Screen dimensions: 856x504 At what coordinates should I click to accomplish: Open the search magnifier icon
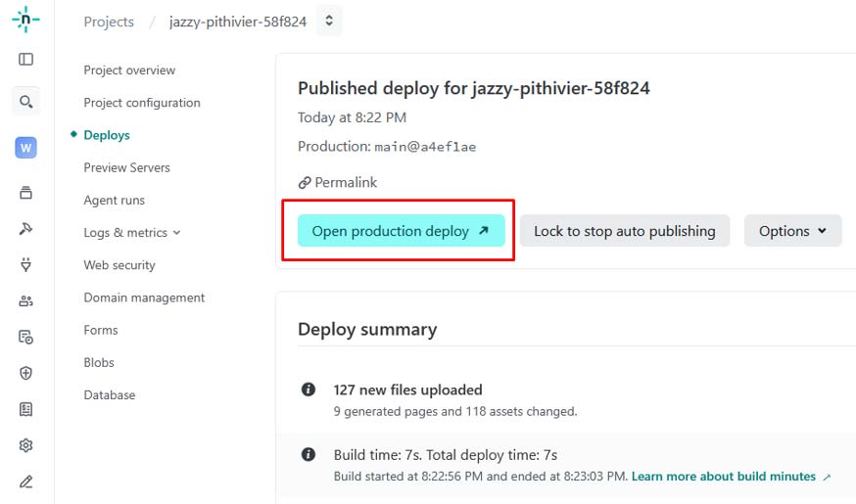click(25, 102)
